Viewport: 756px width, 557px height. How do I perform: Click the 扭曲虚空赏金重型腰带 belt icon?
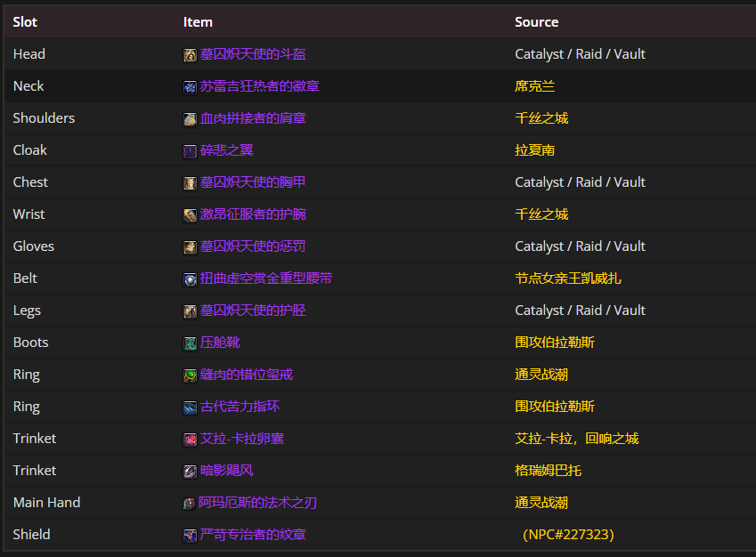(189, 278)
